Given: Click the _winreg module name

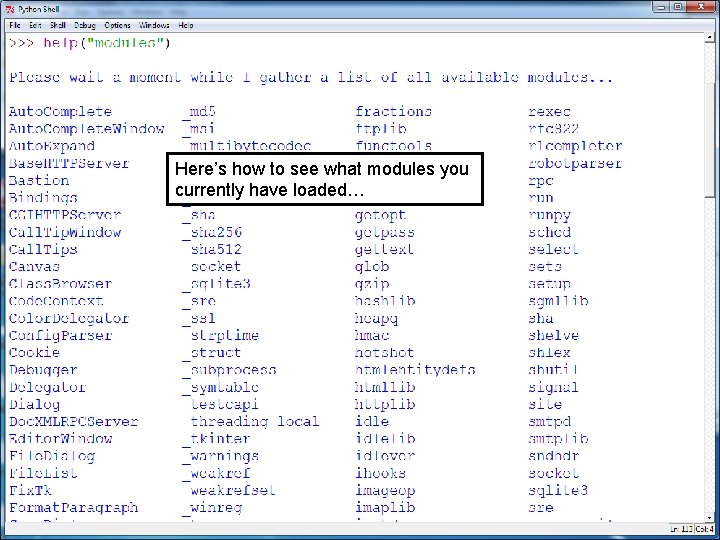Looking at the screenshot, I should tap(212, 508).
